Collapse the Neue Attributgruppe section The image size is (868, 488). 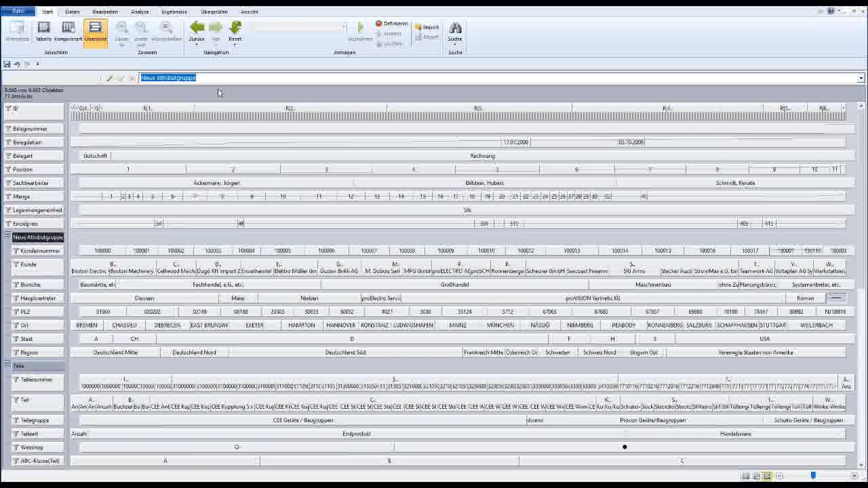point(7,235)
